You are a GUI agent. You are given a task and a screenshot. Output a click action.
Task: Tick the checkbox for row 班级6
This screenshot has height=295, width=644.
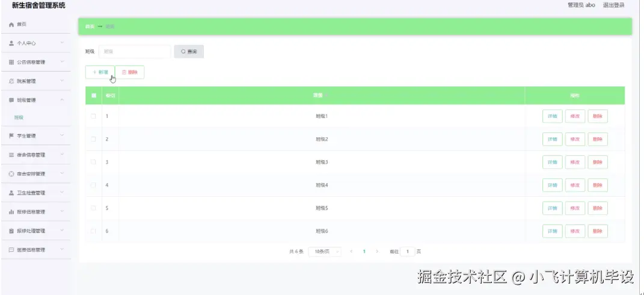(x=93, y=231)
